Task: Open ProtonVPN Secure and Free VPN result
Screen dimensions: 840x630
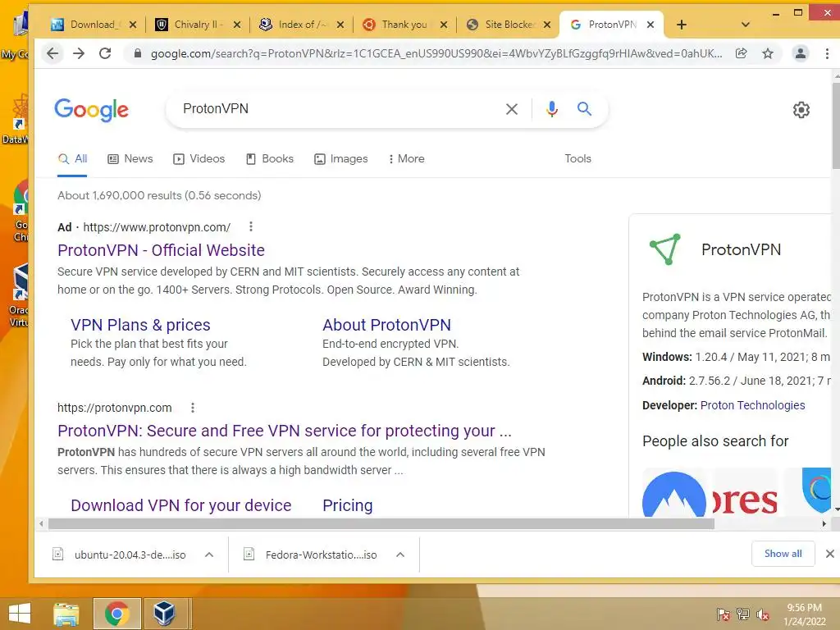Action: pyautogui.click(x=285, y=431)
